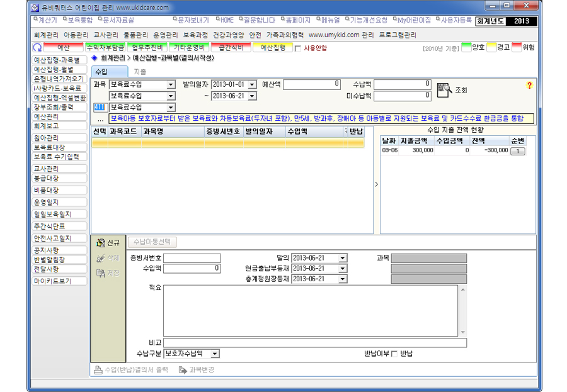Open 홈페이지 shortcut

[x=295, y=20]
